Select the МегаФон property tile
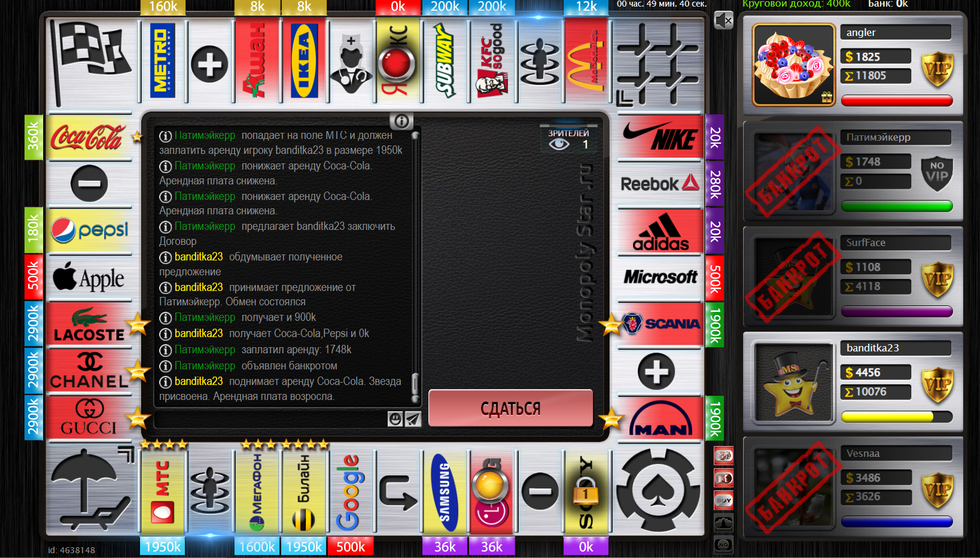Screen dimensions: 980x558 [257, 492]
